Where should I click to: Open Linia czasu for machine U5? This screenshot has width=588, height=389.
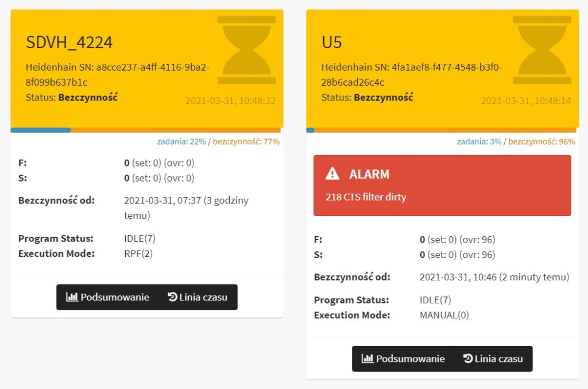tap(493, 359)
